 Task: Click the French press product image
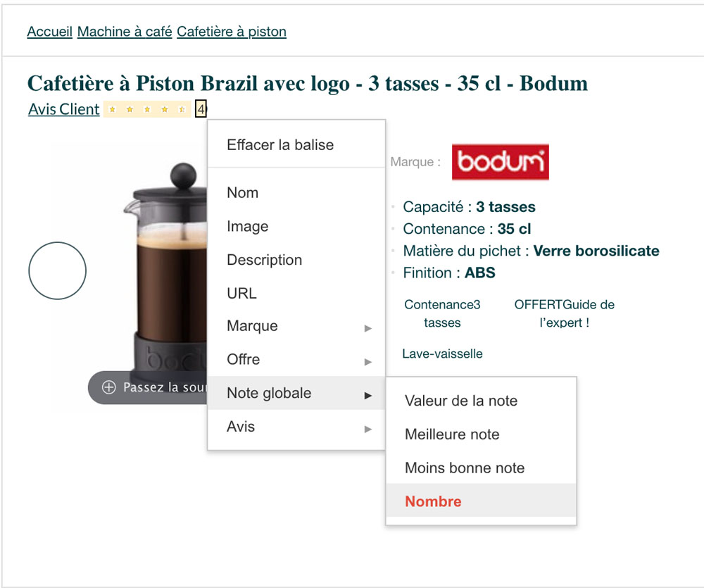(x=166, y=270)
